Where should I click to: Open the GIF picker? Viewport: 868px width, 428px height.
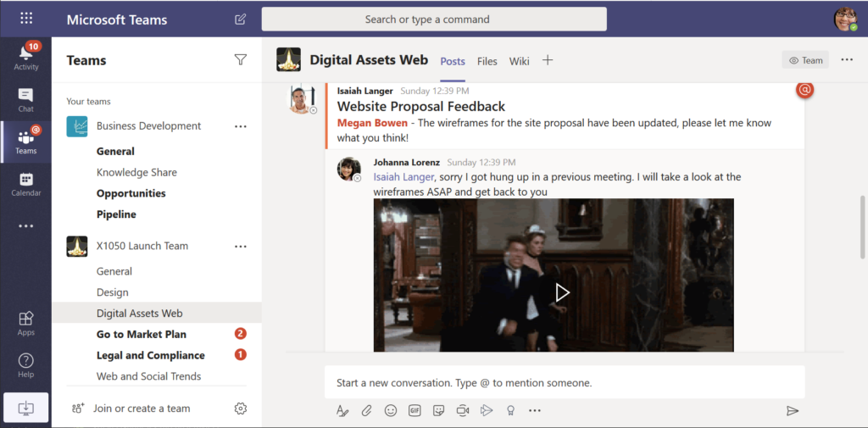pyautogui.click(x=415, y=411)
